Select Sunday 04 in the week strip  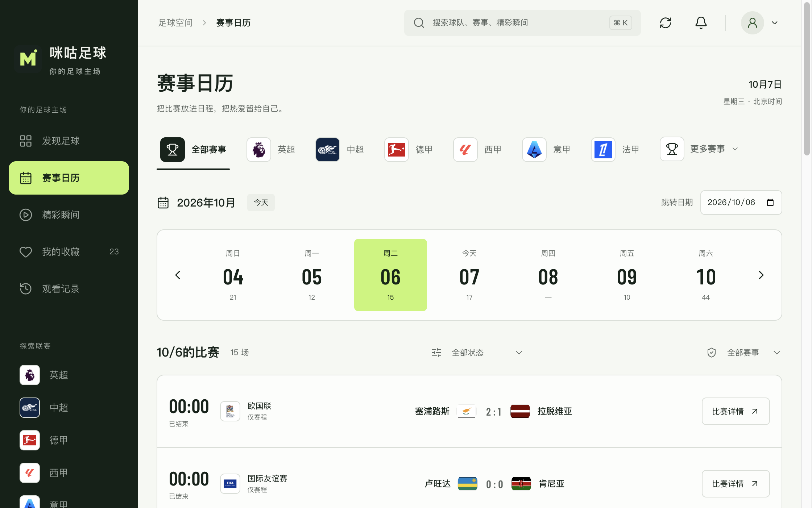pos(233,275)
